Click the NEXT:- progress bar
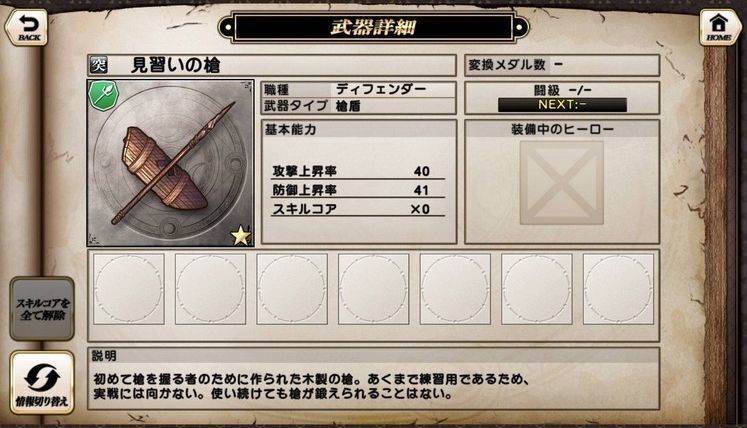747x428 pixels. click(562, 105)
